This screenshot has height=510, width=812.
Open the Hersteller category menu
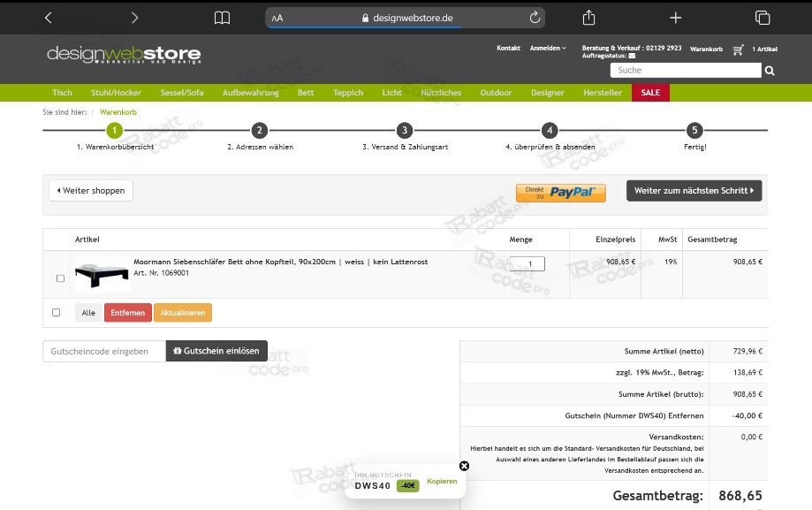[x=603, y=93]
